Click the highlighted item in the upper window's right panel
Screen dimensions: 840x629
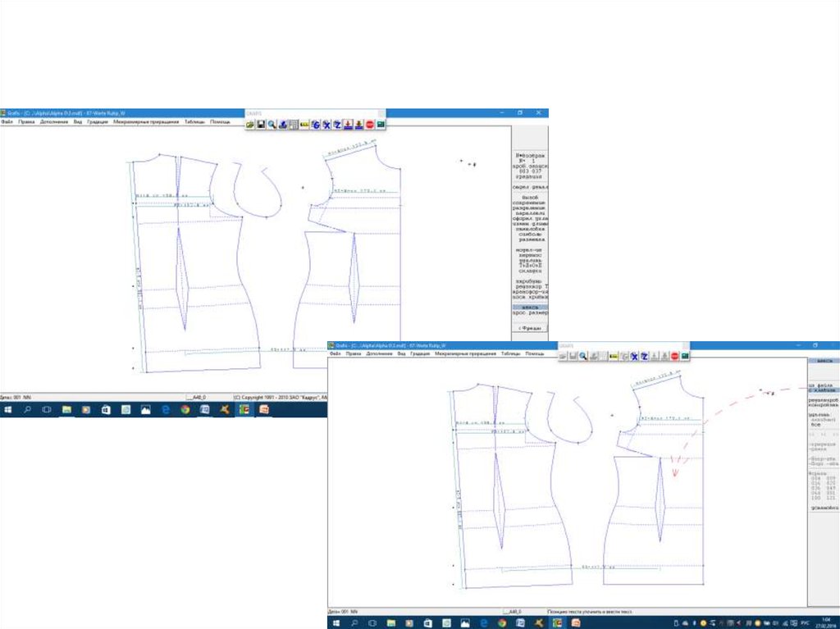pos(530,307)
